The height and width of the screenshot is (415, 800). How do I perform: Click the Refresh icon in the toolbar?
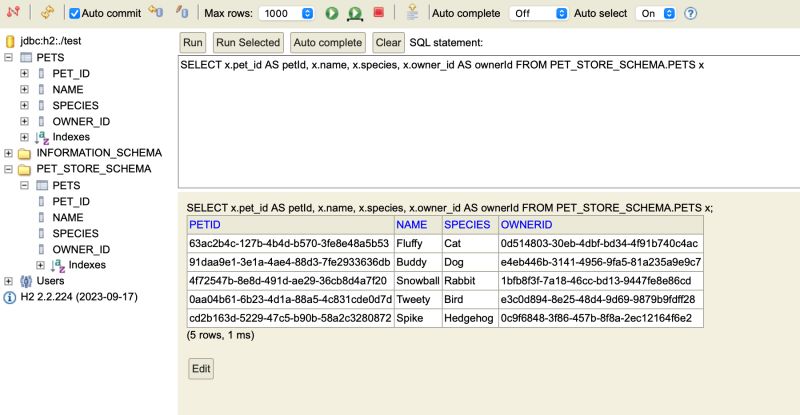coord(47,12)
